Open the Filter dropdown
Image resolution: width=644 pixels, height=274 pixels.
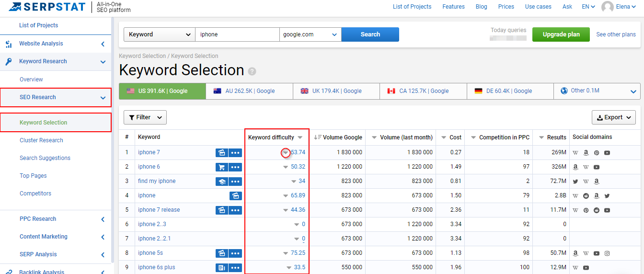145,117
